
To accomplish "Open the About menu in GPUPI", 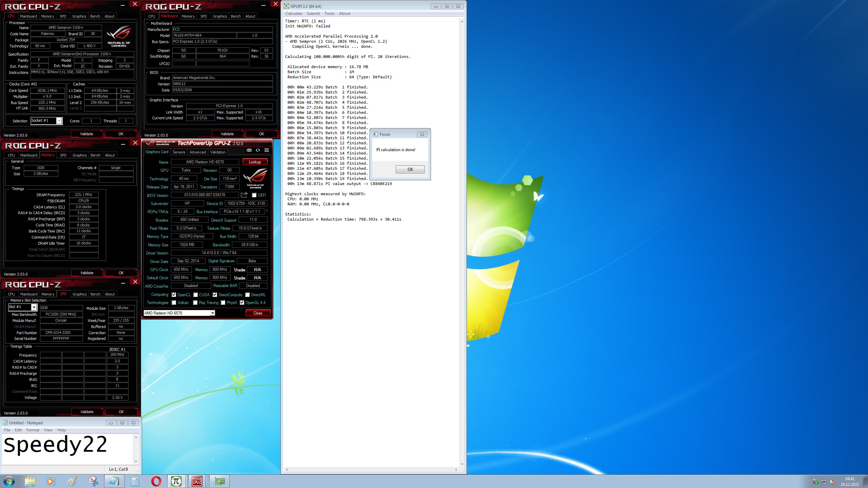I will [344, 14].
